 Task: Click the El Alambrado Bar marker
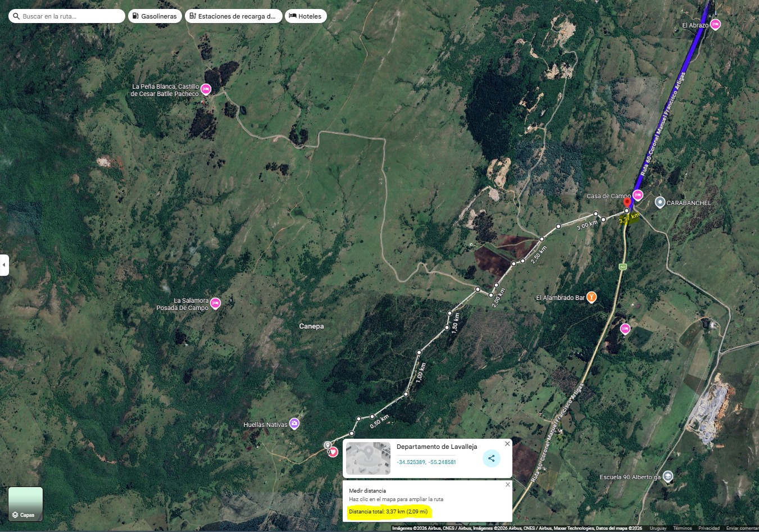click(x=591, y=297)
